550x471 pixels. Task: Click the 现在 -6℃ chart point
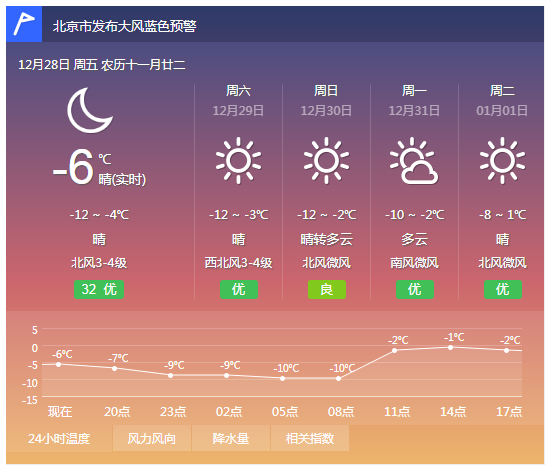click(59, 364)
